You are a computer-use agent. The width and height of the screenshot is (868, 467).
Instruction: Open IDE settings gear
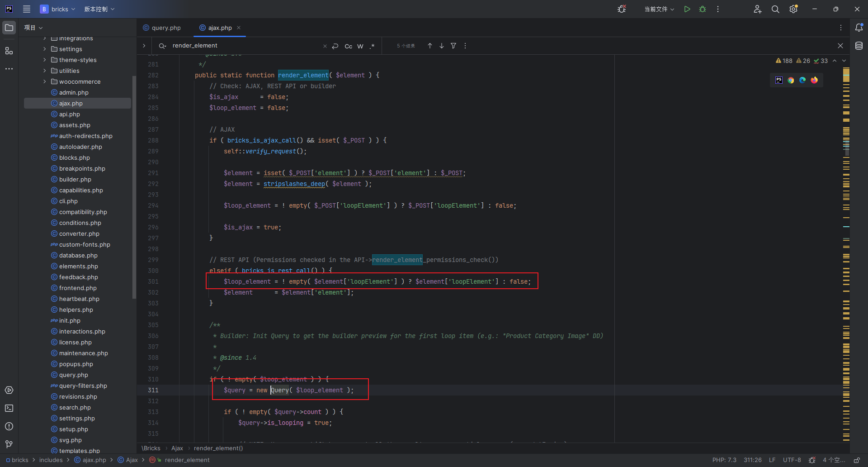pos(793,9)
